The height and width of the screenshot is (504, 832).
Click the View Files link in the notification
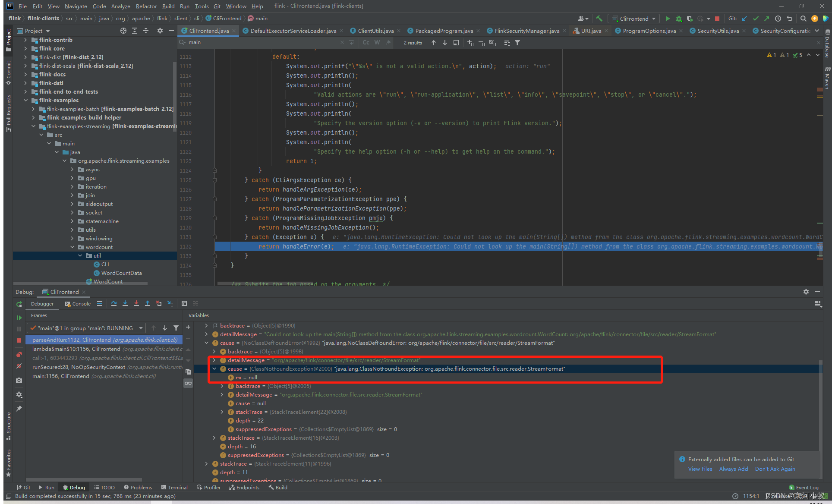click(700, 469)
